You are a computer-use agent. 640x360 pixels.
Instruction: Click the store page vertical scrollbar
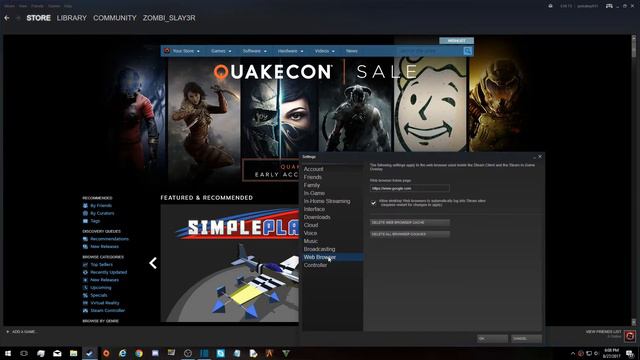[633, 180]
